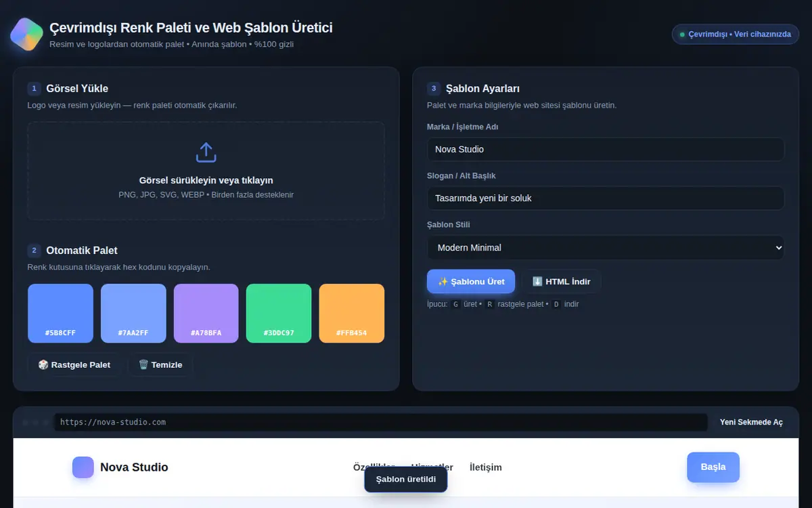Image resolution: width=812 pixels, height=508 pixels.
Task: Click the gradient app logo icon
Action: 27,35
